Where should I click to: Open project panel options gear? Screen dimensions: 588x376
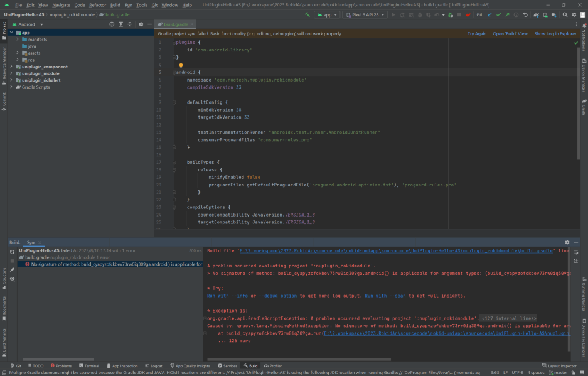[141, 24]
